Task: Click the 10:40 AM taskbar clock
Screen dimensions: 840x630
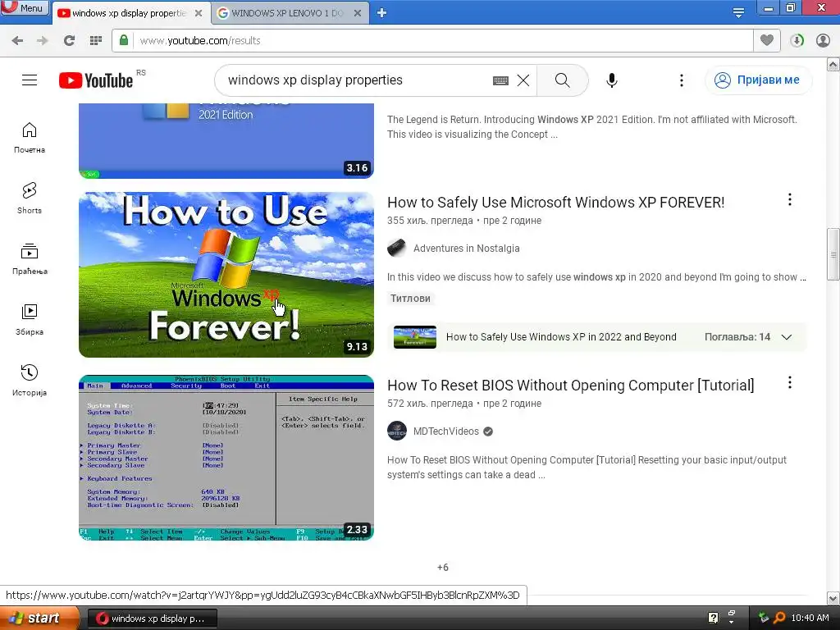Action: [x=810, y=619]
